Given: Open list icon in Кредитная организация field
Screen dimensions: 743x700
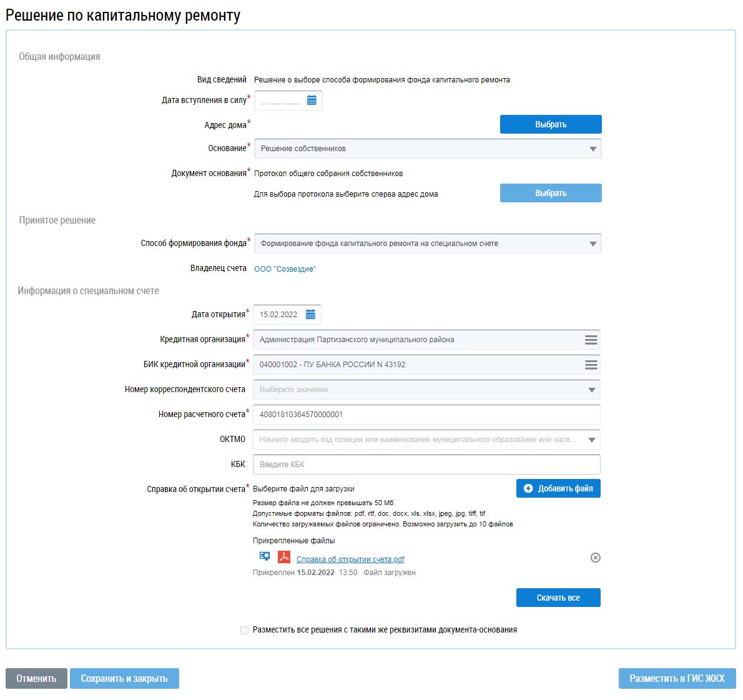Looking at the screenshot, I should pyautogui.click(x=591, y=340).
